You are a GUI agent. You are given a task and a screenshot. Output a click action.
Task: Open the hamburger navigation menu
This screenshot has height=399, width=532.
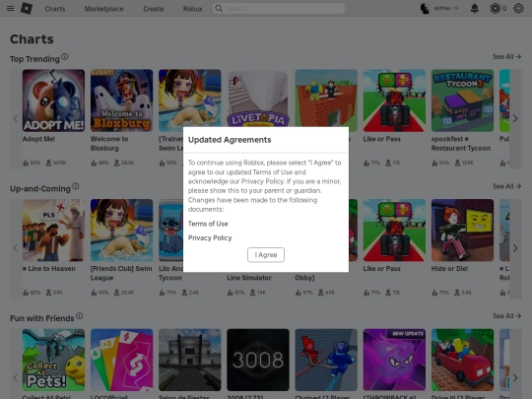(x=11, y=8)
